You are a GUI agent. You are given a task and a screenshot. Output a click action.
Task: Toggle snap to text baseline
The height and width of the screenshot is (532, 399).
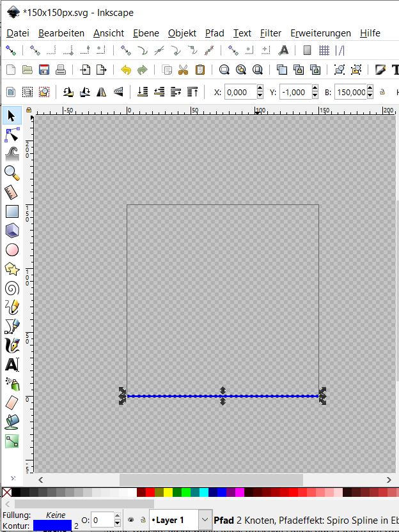283,50
